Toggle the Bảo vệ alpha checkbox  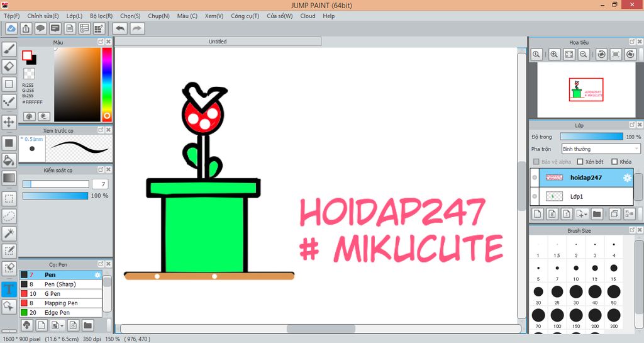[x=536, y=162]
